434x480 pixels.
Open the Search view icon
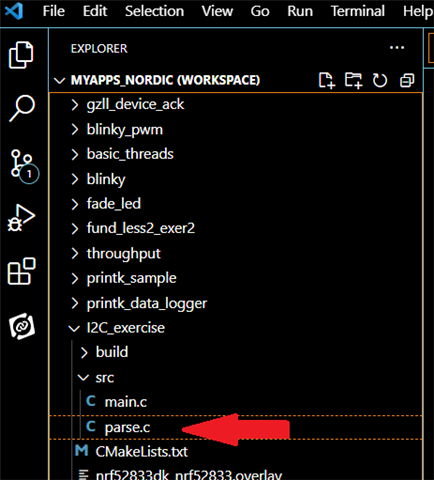coord(22,108)
